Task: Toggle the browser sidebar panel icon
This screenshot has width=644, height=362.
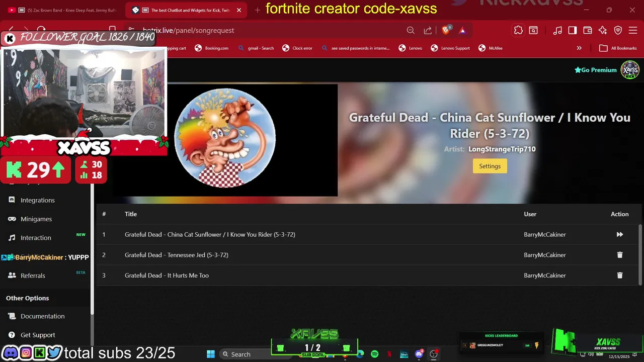Action: pos(573,30)
